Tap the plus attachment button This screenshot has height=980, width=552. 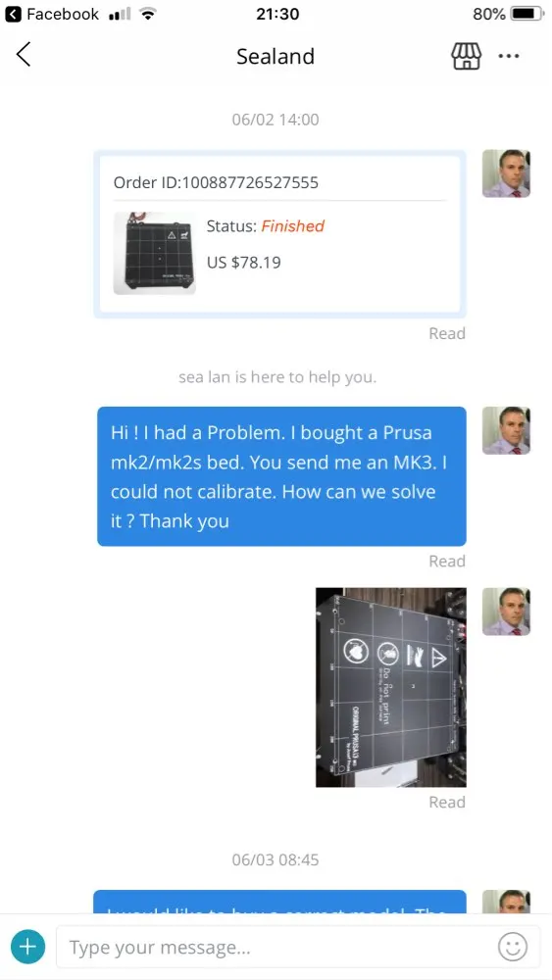(x=27, y=947)
